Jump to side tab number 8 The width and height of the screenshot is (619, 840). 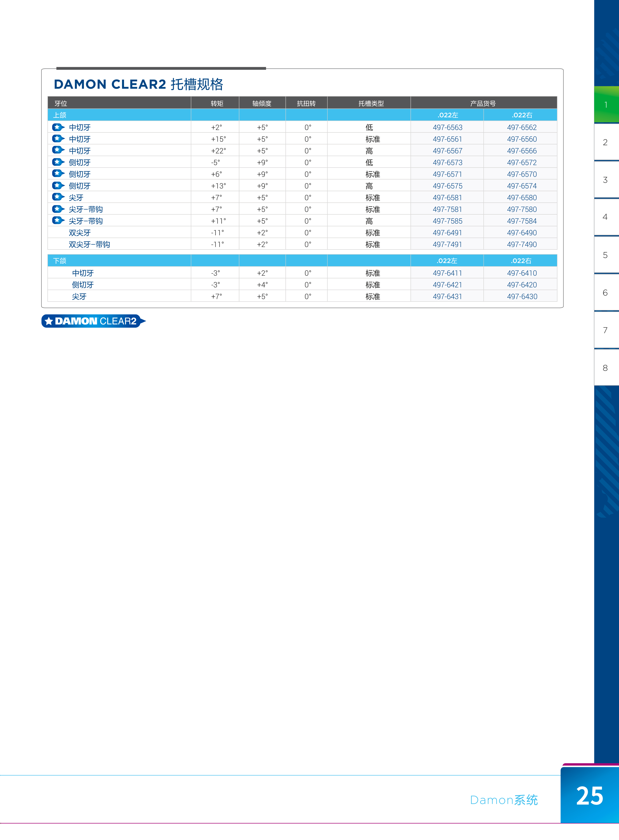(x=606, y=368)
